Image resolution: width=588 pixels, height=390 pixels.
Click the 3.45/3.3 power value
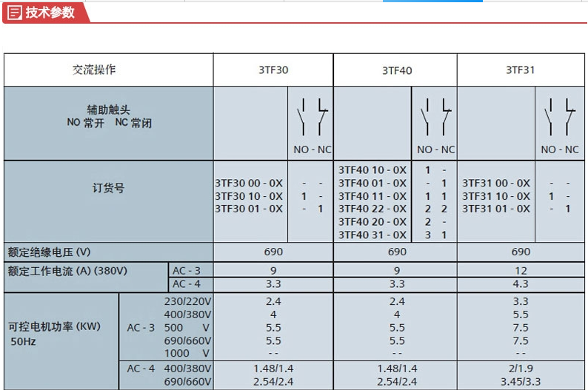point(521,382)
